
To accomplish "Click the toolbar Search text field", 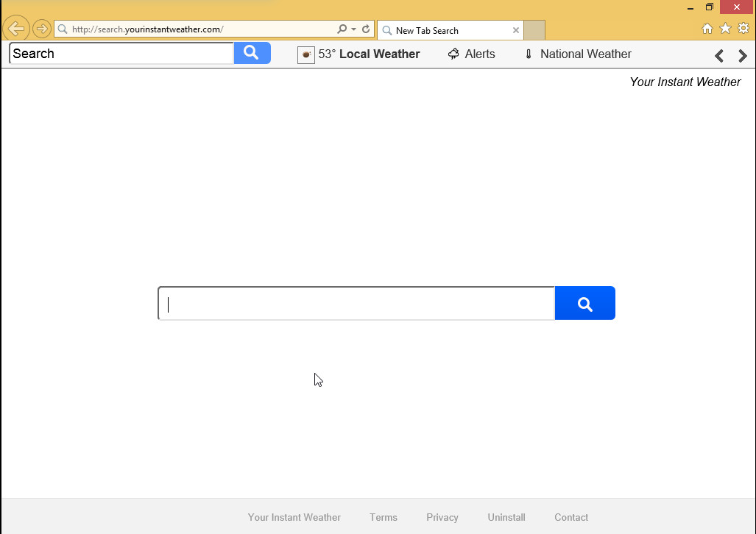I will tap(121, 54).
